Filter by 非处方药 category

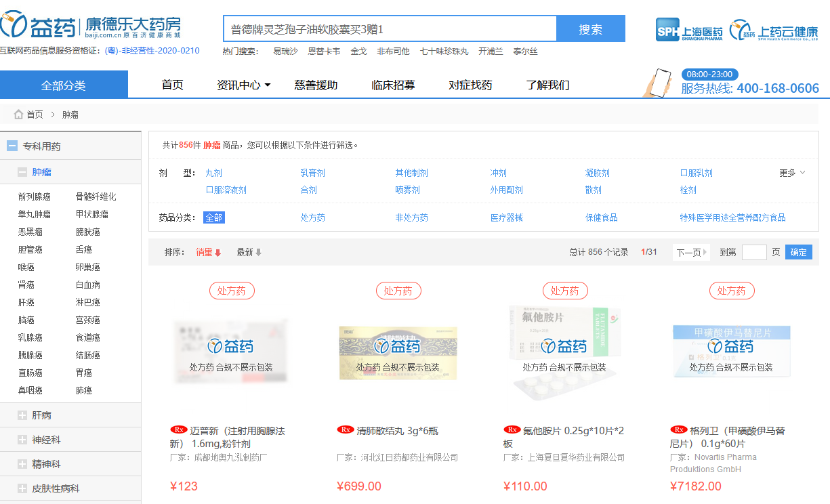click(411, 217)
